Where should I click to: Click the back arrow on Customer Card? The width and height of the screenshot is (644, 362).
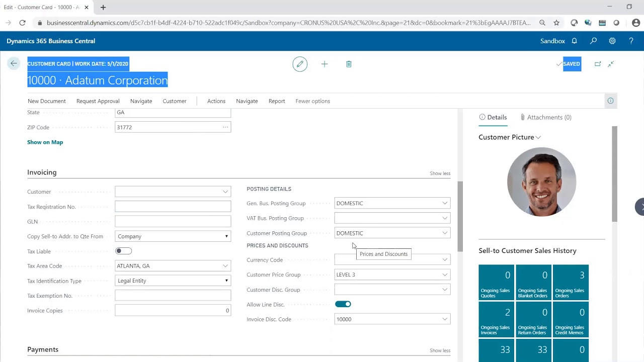[x=14, y=63]
